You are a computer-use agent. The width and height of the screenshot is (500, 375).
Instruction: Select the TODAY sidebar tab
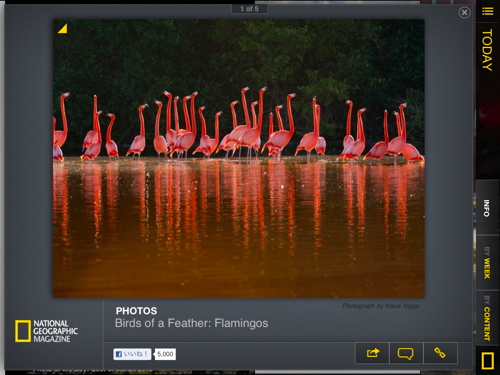pyautogui.click(x=487, y=50)
